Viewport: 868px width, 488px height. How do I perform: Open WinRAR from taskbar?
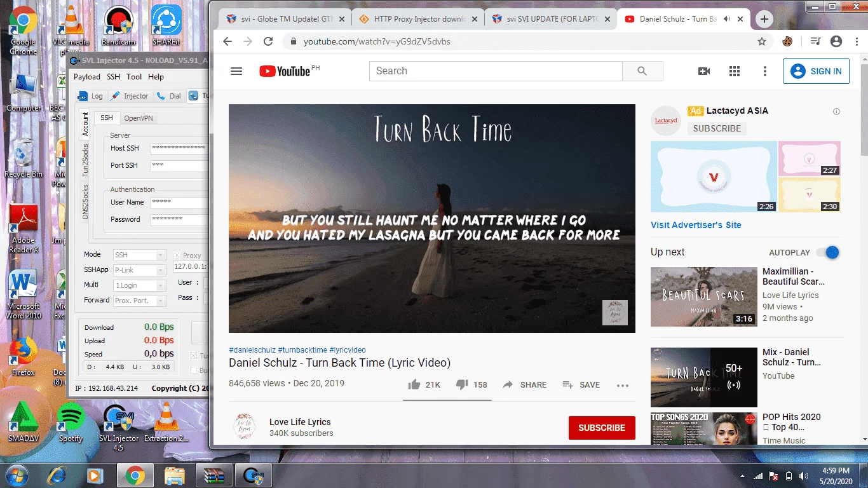click(x=214, y=475)
